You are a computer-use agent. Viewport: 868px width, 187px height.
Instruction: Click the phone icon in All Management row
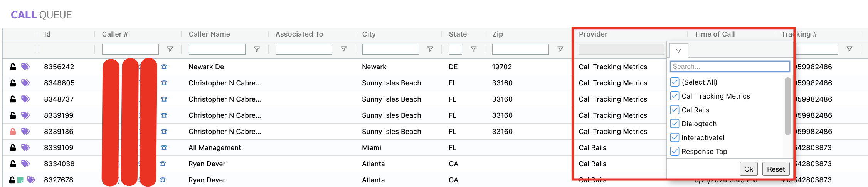pyautogui.click(x=164, y=148)
